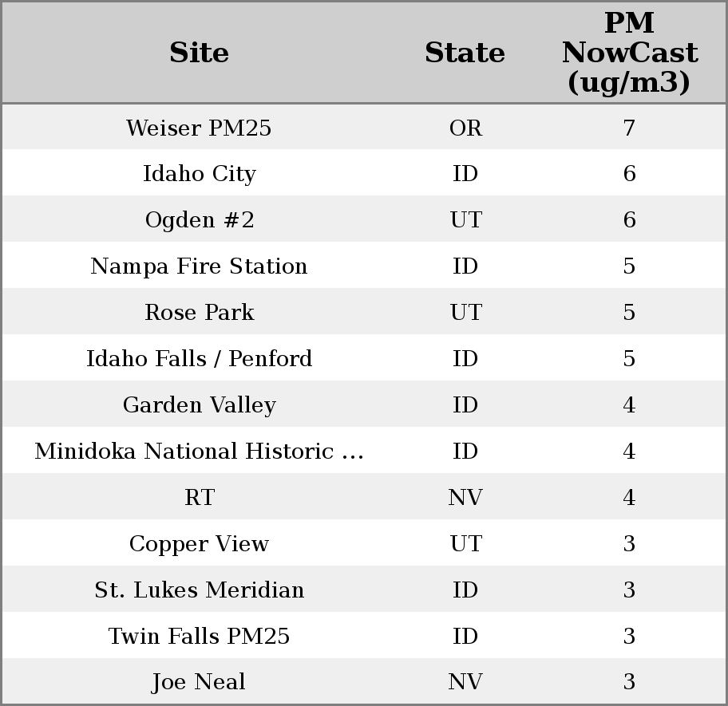
Task: Click the Twin Falls PM25 entry
Action: 199,637
